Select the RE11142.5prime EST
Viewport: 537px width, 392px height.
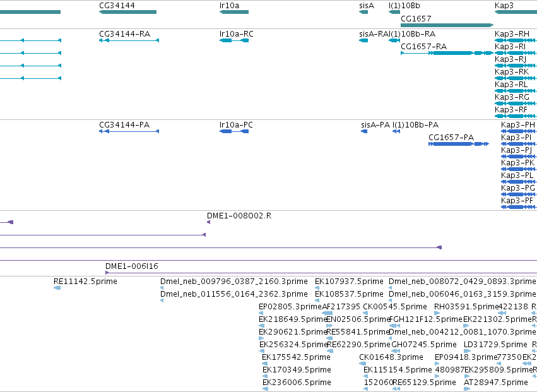tap(57, 288)
